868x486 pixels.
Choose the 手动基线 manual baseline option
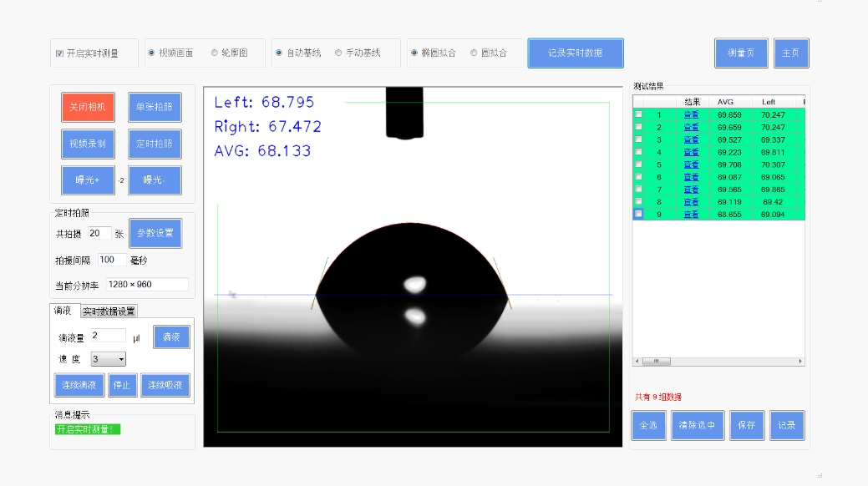(x=338, y=53)
